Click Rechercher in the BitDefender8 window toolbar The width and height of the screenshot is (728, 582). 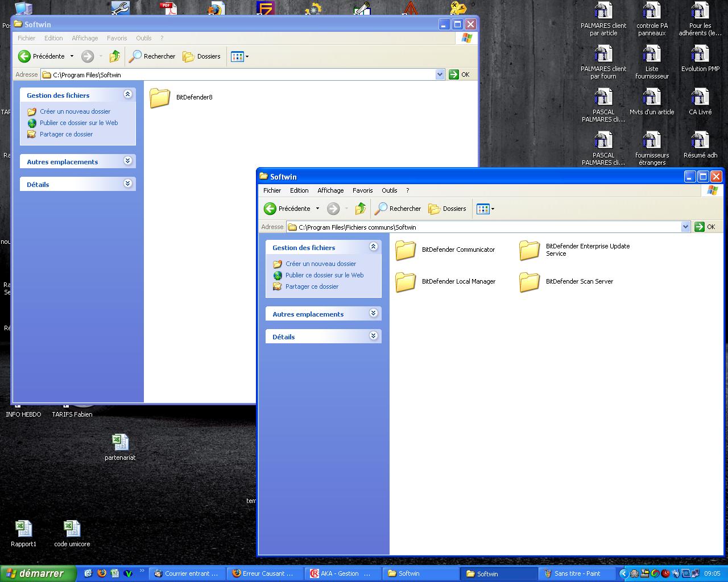click(x=152, y=56)
